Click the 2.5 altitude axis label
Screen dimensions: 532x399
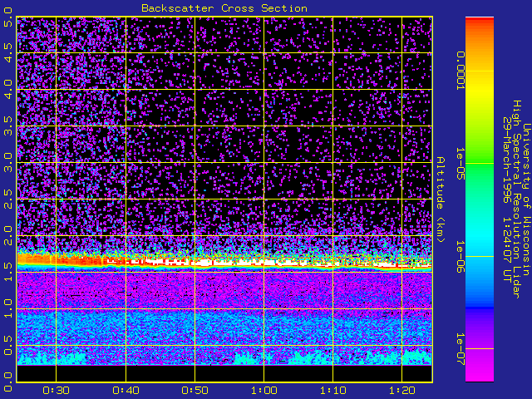(x=7, y=199)
